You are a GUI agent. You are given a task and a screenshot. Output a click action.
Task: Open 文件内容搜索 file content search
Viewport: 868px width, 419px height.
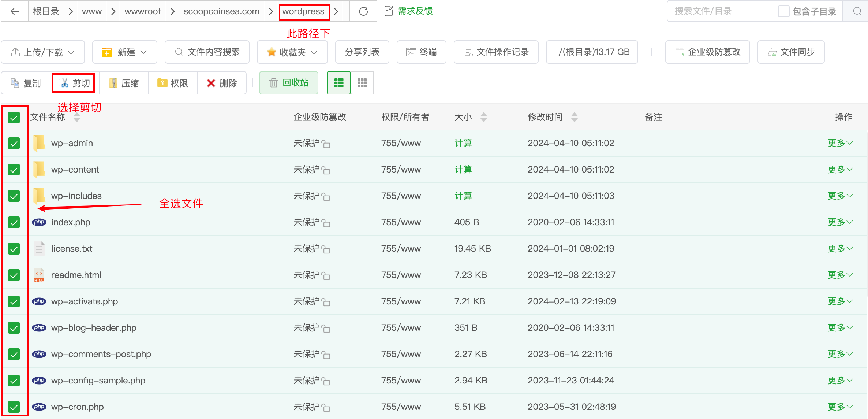point(207,52)
